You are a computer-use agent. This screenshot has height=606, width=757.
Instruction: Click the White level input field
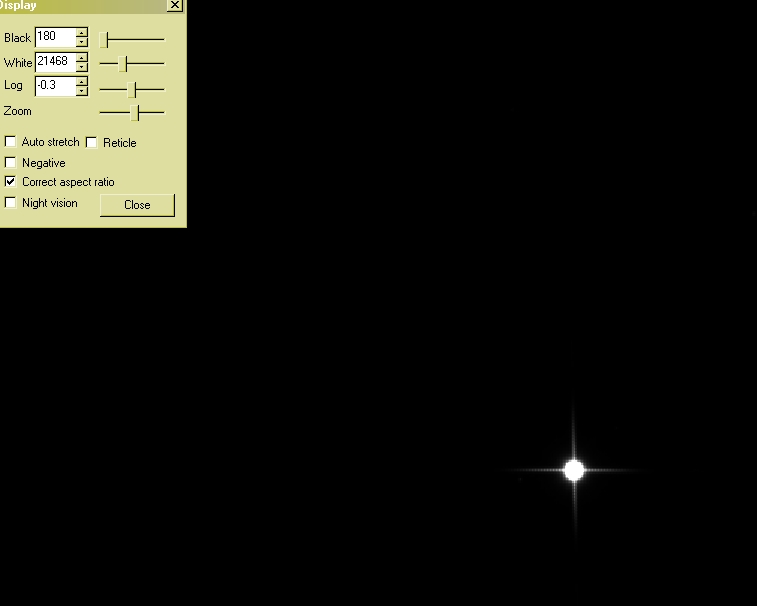pyautogui.click(x=56, y=62)
